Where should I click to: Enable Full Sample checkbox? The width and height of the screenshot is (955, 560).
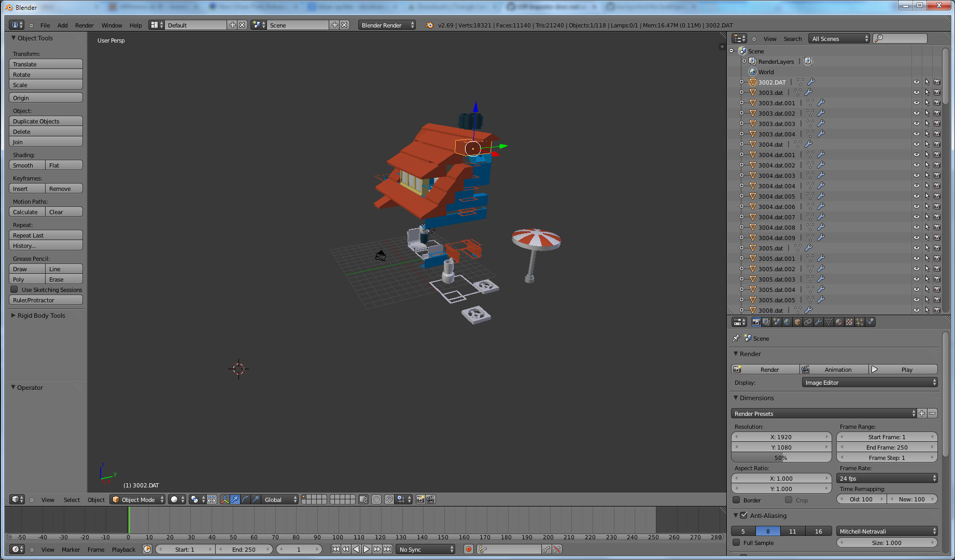736,542
